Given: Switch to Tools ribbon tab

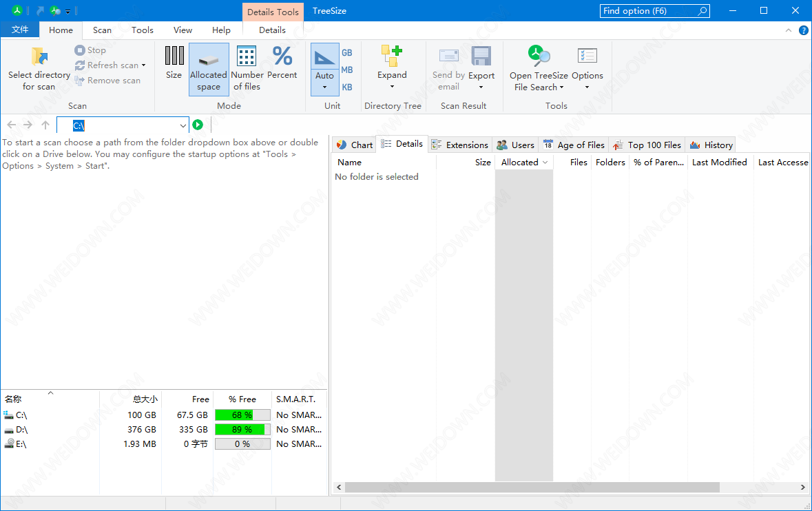Looking at the screenshot, I should coord(143,30).
